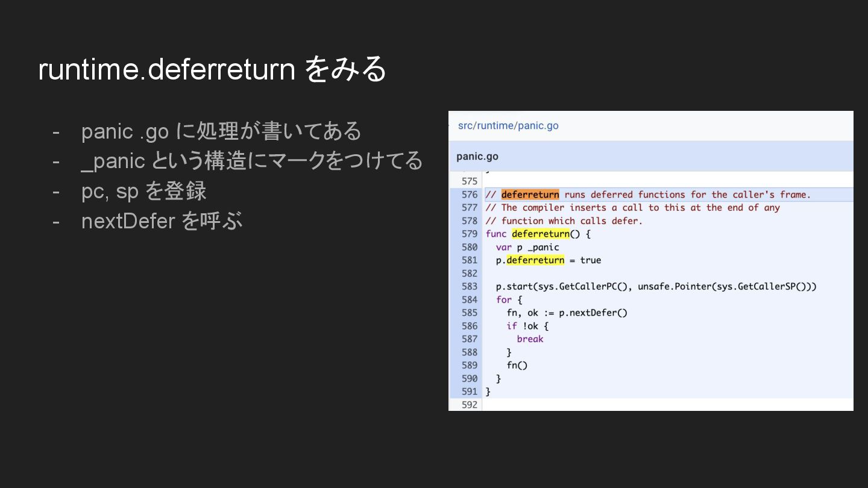Select line number 582
The image size is (868, 488).
470,274
